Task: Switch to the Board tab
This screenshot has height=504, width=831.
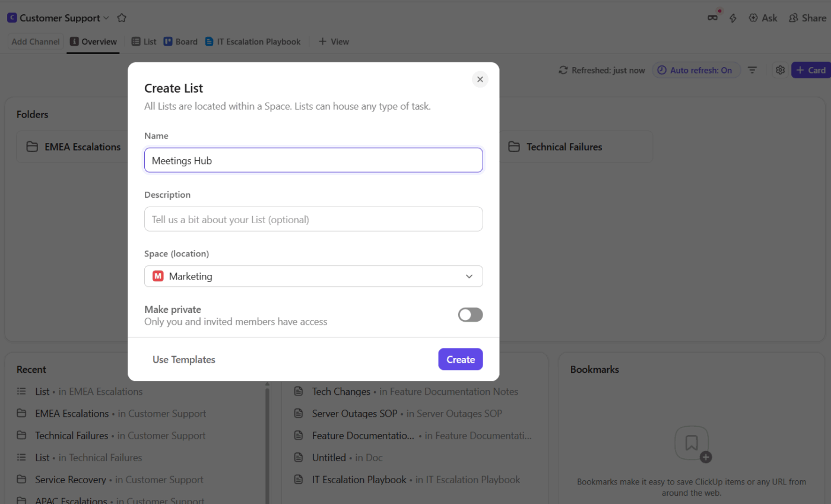Action: click(180, 42)
